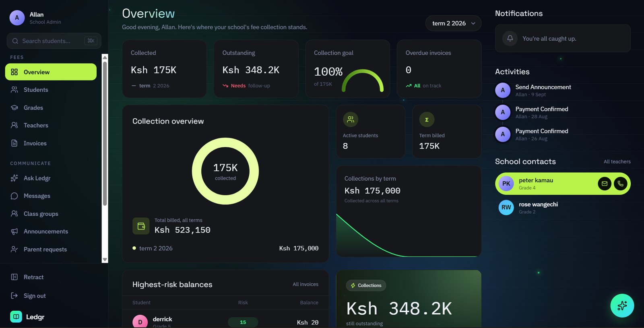The width and height of the screenshot is (644, 328).
Task: Open Parent requests page
Action: tap(51, 249)
